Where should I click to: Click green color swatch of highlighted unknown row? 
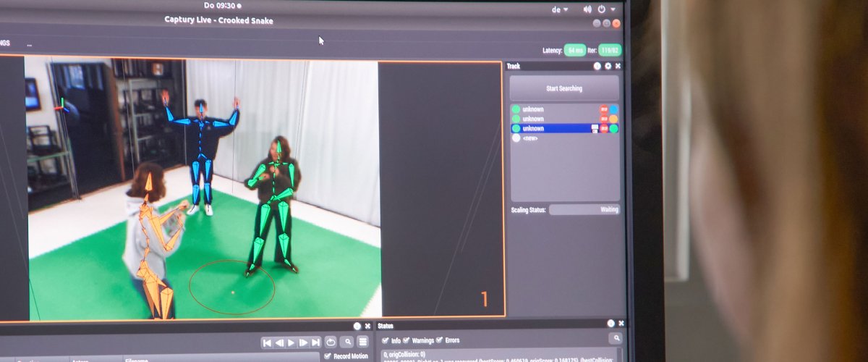(613, 128)
